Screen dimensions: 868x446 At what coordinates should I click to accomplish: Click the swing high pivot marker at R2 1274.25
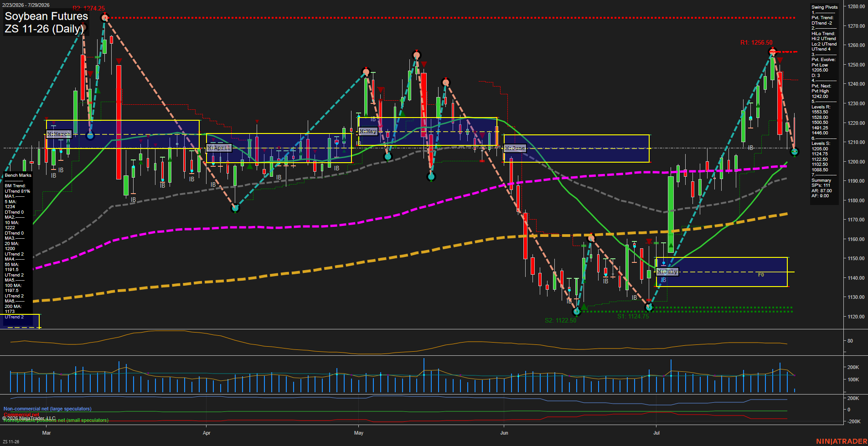pos(105,18)
